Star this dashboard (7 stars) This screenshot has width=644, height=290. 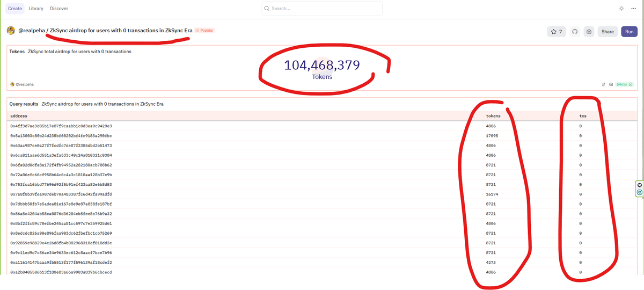tap(557, 32)
